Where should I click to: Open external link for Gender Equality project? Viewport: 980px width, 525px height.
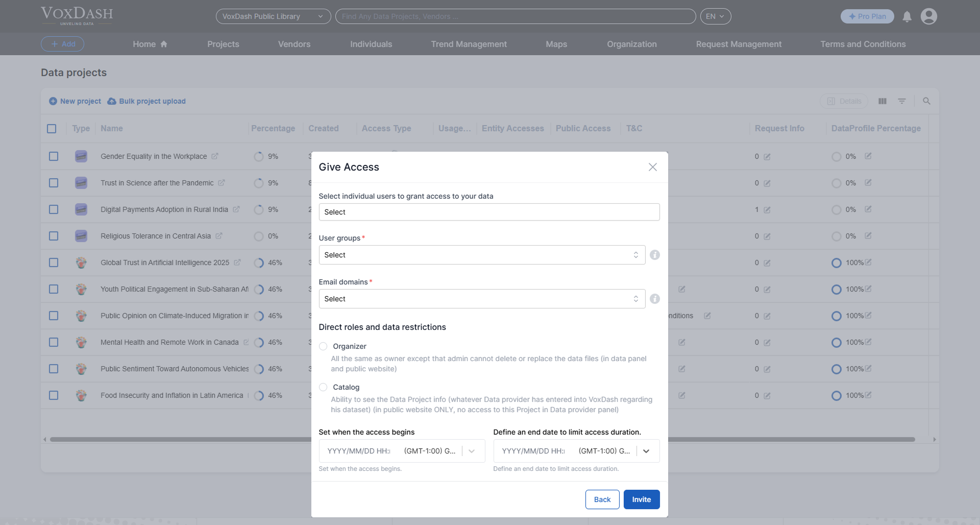click(215, 156)
